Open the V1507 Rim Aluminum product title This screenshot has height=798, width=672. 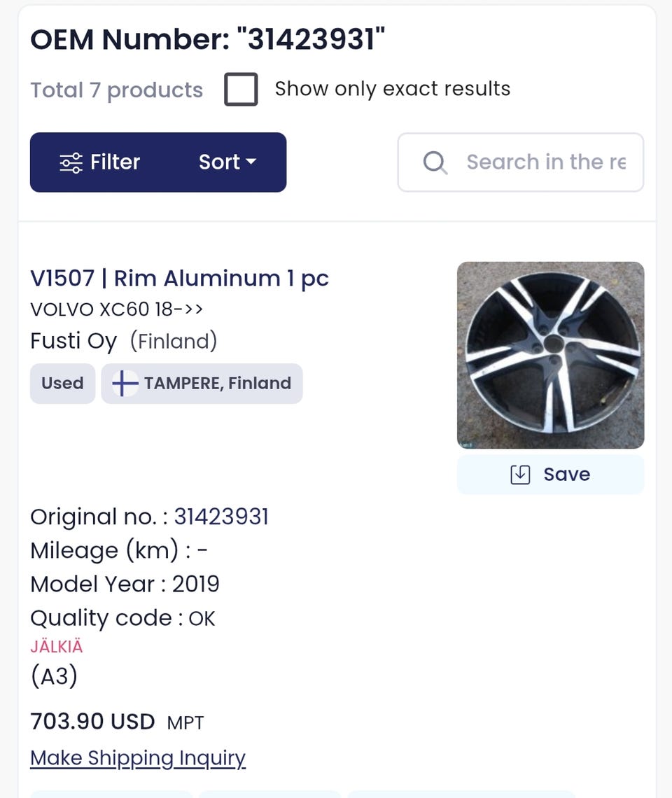[179, 279]
